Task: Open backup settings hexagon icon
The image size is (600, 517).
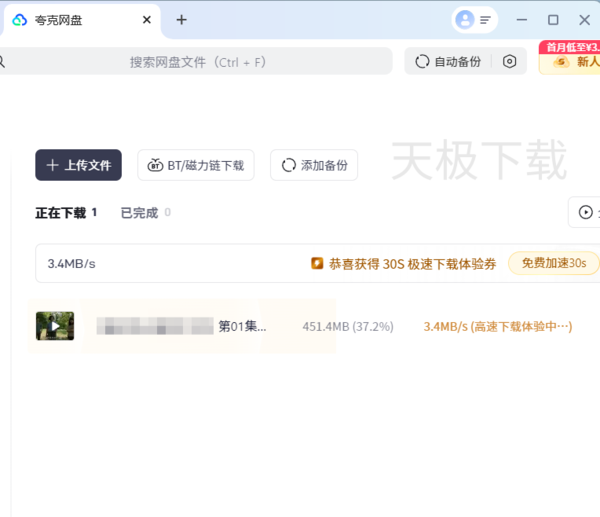Action: [509, 61]
